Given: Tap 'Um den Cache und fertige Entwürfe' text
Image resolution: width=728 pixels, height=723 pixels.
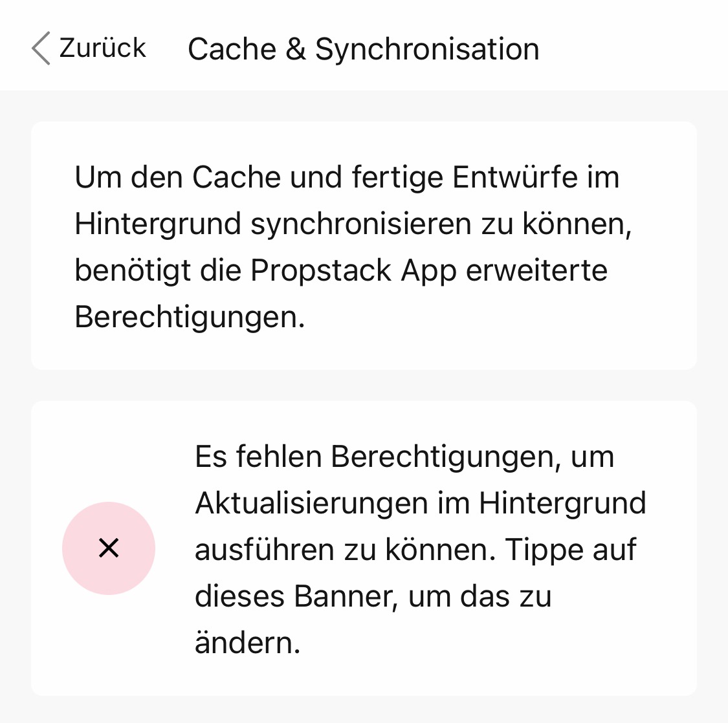Looking at the screenshot, I should coord(326,177).
